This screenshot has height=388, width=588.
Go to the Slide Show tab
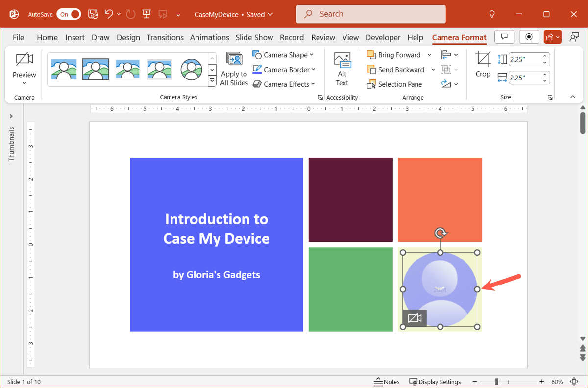pos(254,37)
